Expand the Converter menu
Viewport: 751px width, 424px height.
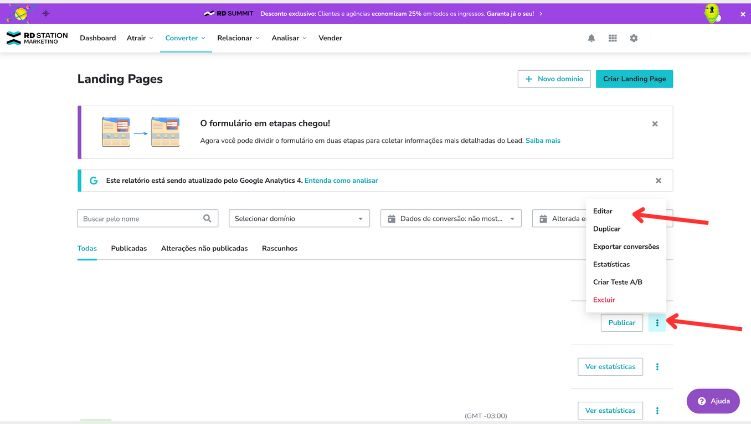click(x=185, y=38)
